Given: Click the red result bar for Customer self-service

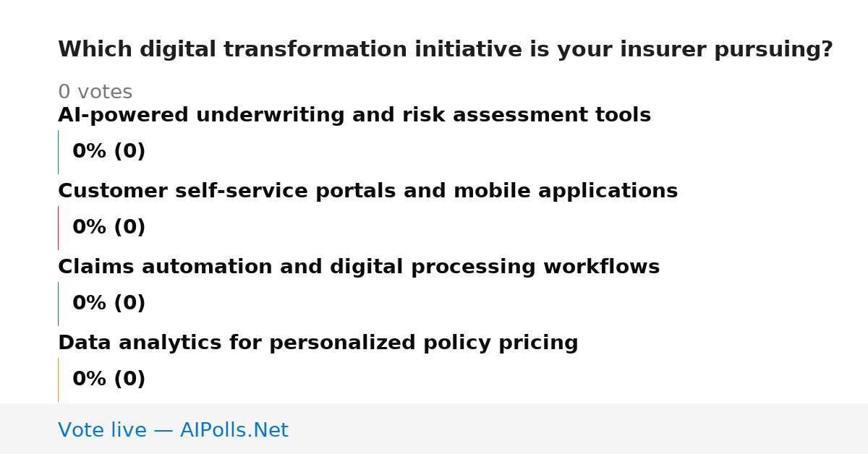Looking at the screenshot, I should coord(58,228).
